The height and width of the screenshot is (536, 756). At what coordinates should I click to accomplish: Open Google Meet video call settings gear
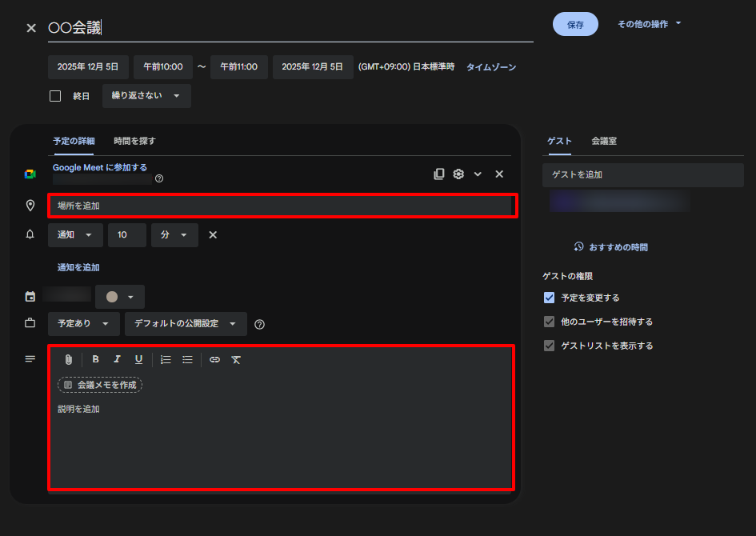coord(458,174)
